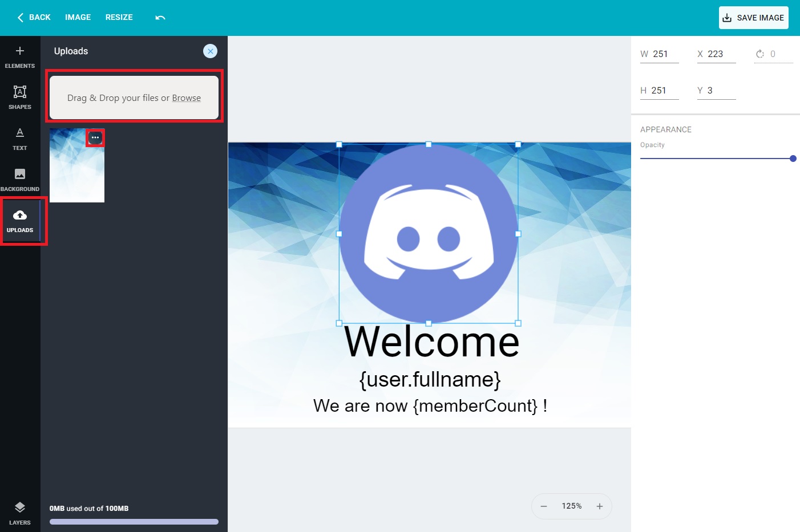This screenshot has height=532, width=800.
Task: Open the Resize menu
Action: pyautogui.click(x=119, y=18)
